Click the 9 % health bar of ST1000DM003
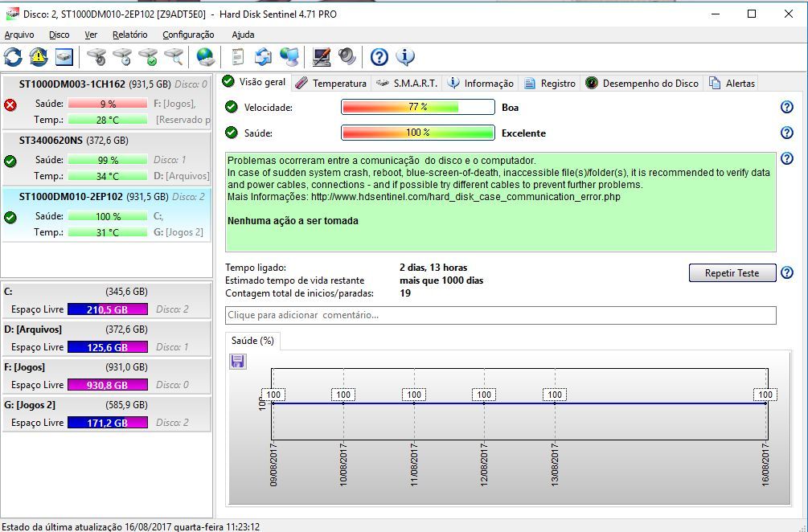Screen dimensions: 808x532 [x=108, y=104]
